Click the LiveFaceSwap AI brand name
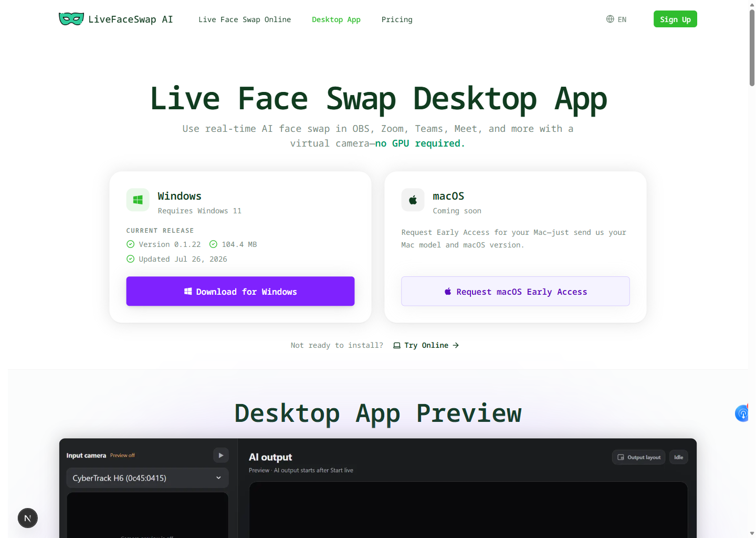This screenshot has width=756, height=538. coord(131,19)
